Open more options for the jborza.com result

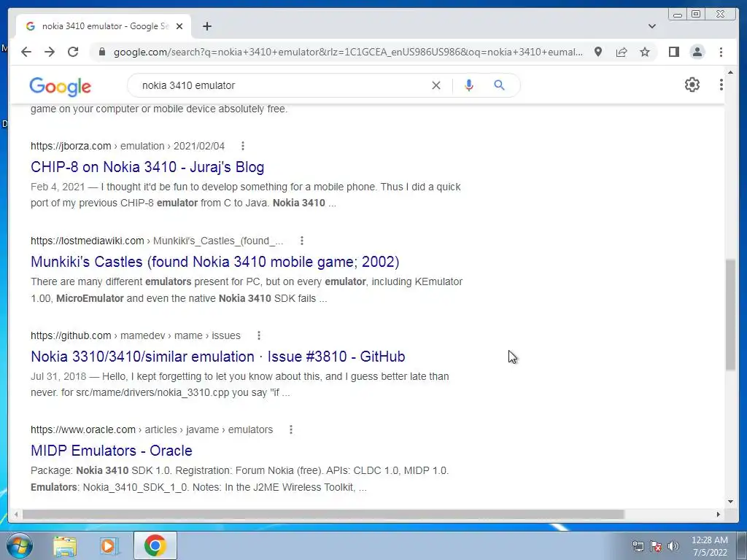pyautogui.click(x=242, y=146)
